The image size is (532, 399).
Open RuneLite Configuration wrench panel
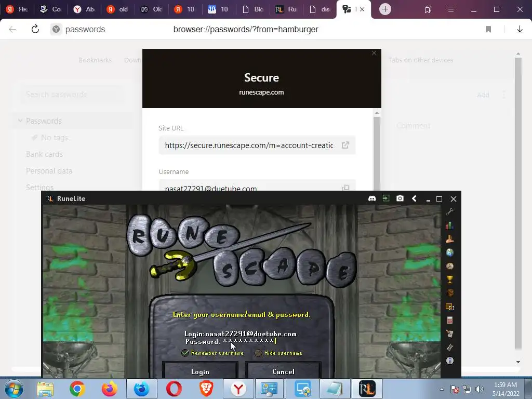(450, 212)
